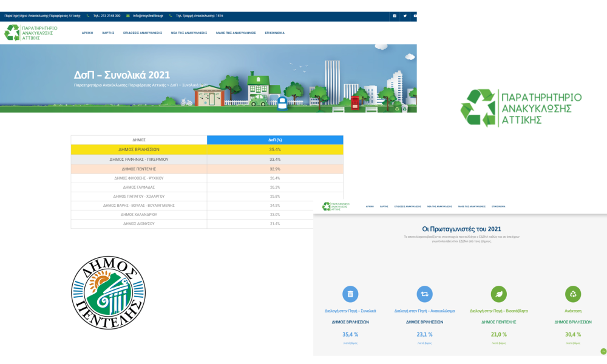
Task: Click the 21,0 % figure under Βιοαπόβλητα
Action: (498, 335)
